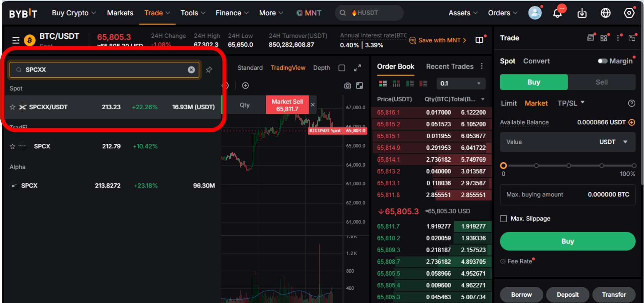Click the green Buy submit button

[x=567, y=241]
